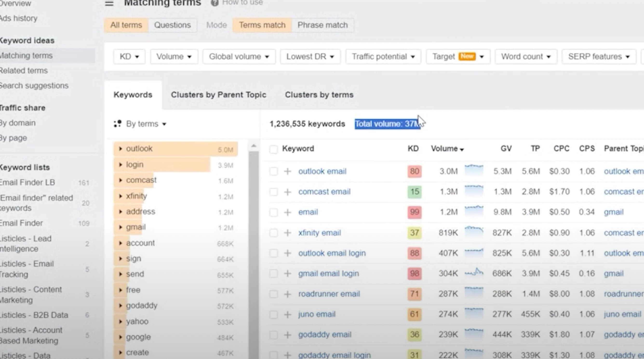Click the plus icon next to roadrunner email
Image resolution: width=644 pixels, height=359 pixels.
click(288, 294)
